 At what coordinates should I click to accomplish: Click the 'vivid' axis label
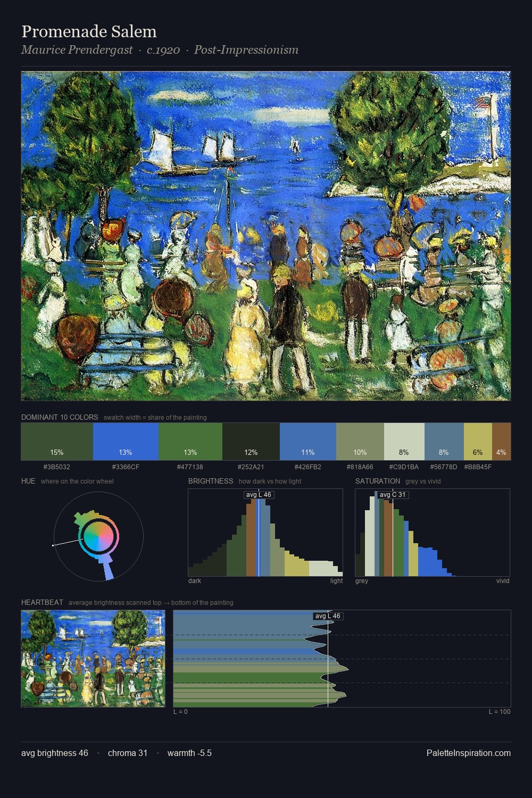(x=503, y=581)
